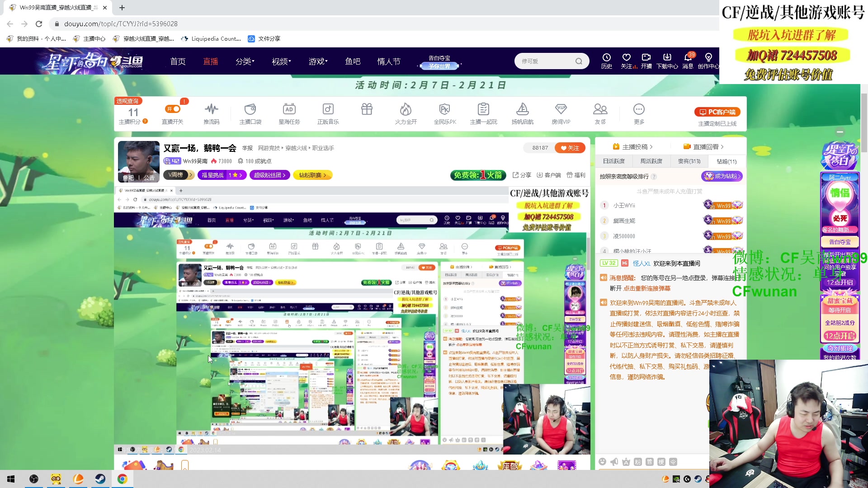Viewport: 868px width, 488px height.
Task: Toggle the 直播开关 live switch
Action: pos(173,109)
